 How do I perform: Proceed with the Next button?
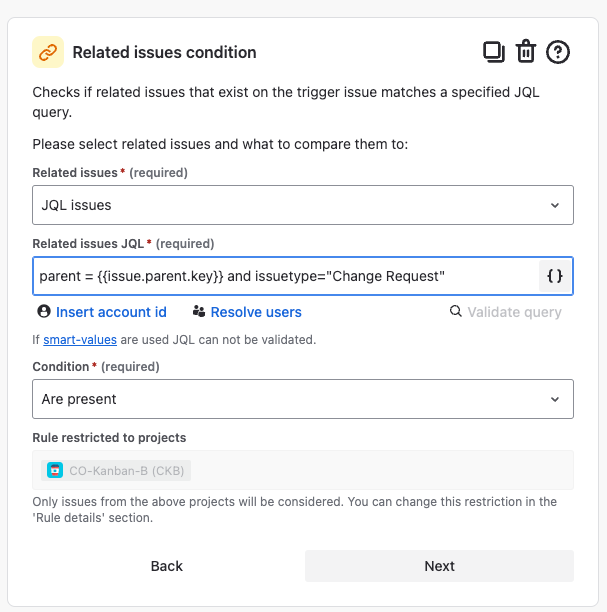click(440, 566)
